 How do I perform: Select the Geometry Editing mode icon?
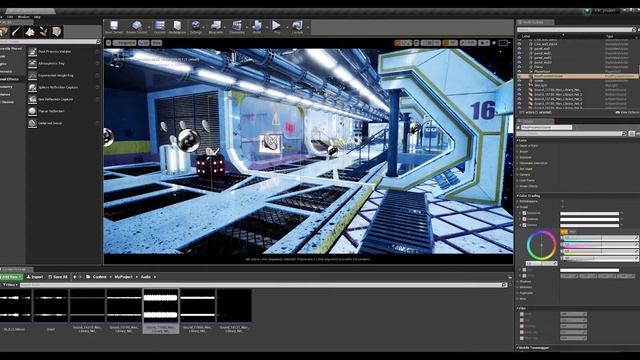point(57,31)
